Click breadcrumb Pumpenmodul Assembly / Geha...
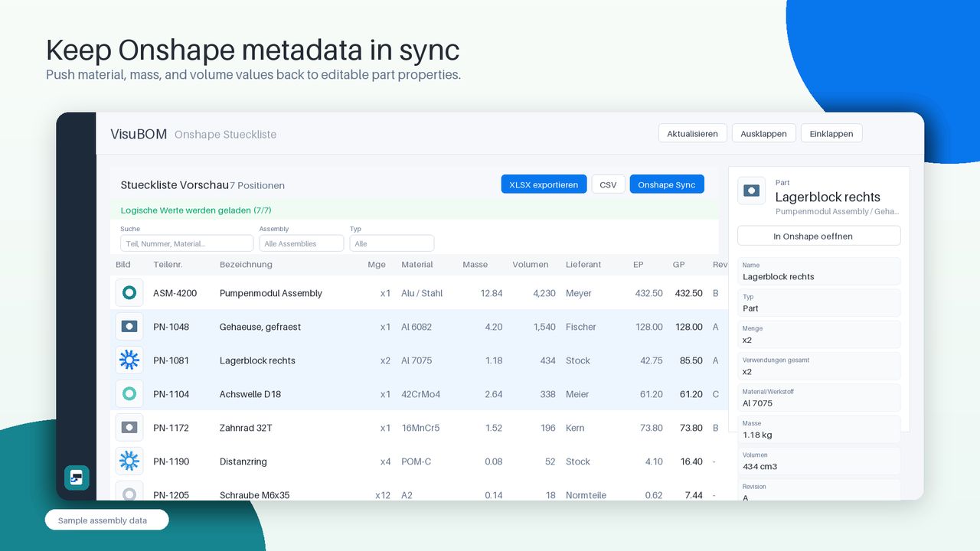980x551 pixels. click(838, 211)
